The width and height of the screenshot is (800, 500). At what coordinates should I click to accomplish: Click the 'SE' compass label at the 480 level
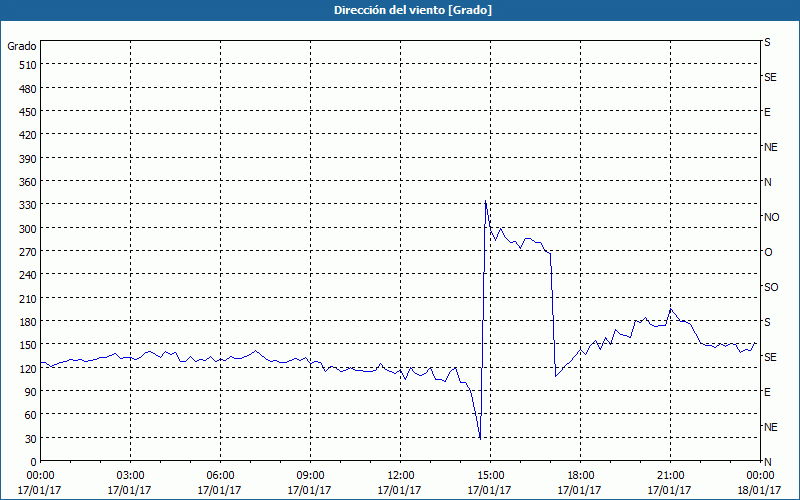[770, 77]
